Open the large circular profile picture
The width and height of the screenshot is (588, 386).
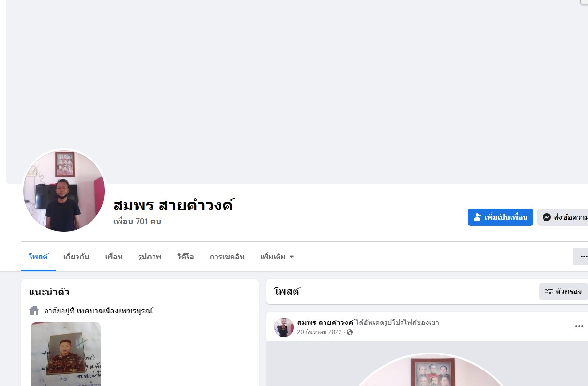click(x=64, y=191)
